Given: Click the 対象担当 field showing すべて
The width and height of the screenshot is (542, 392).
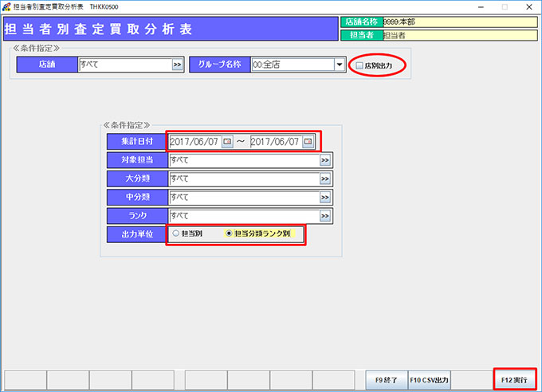Looking at the screenshot, I should [245, 160].
